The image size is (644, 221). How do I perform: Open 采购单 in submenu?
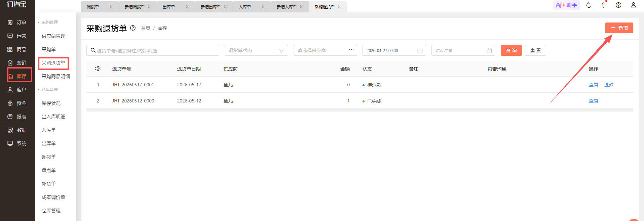pyautogui.click(x=49, y=49)
